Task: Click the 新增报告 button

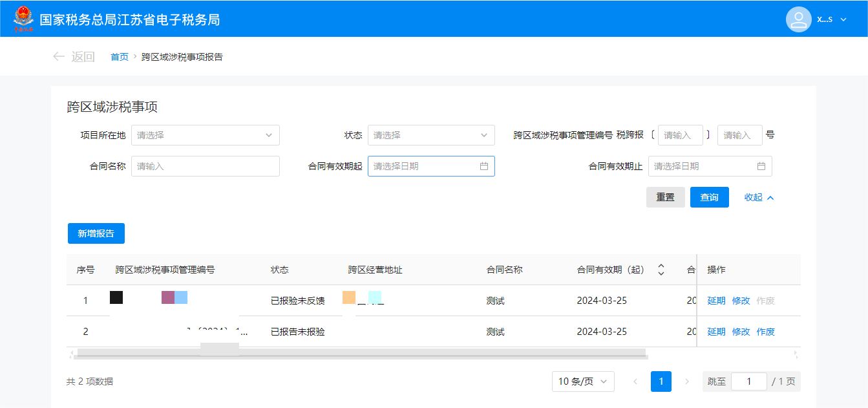Action: click(x=96, y=233)
